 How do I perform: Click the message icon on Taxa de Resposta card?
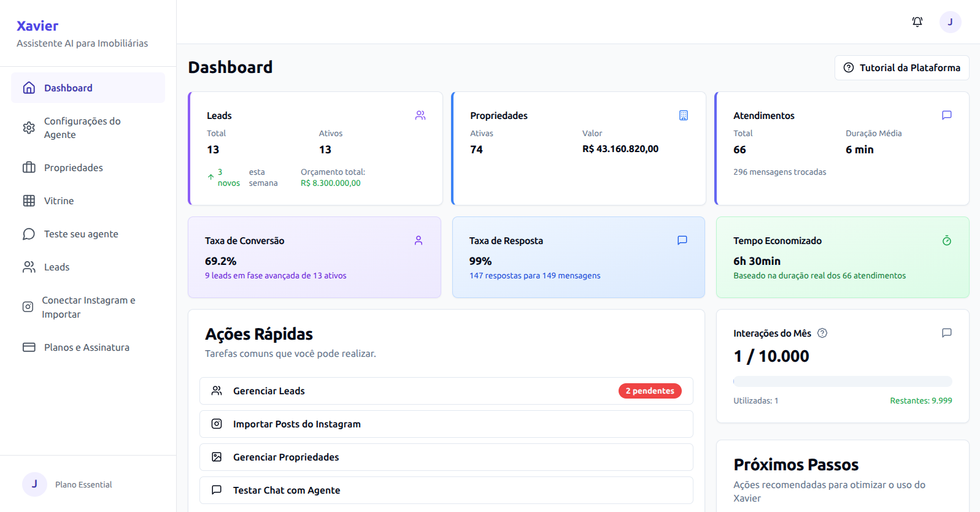682,240
